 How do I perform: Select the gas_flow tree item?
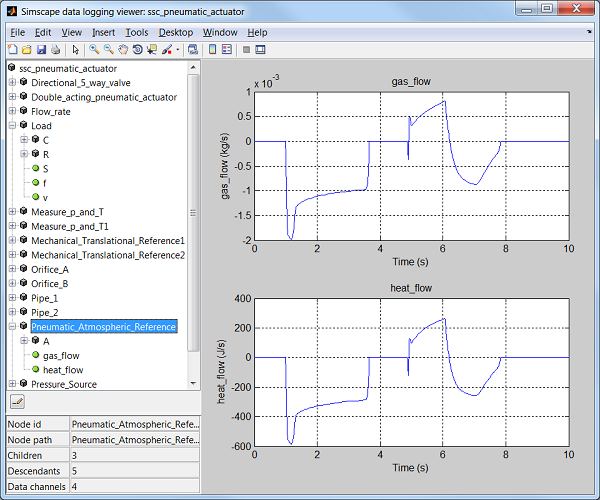point(61,355)
